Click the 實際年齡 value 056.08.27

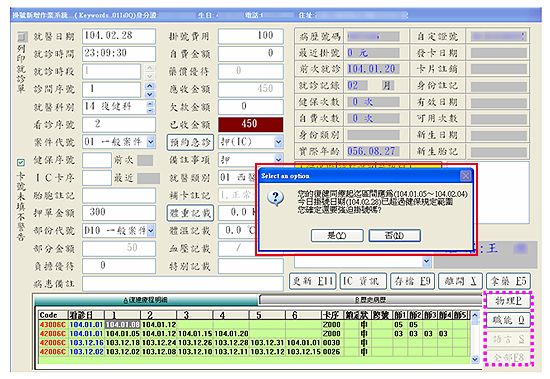click(372, 151)
